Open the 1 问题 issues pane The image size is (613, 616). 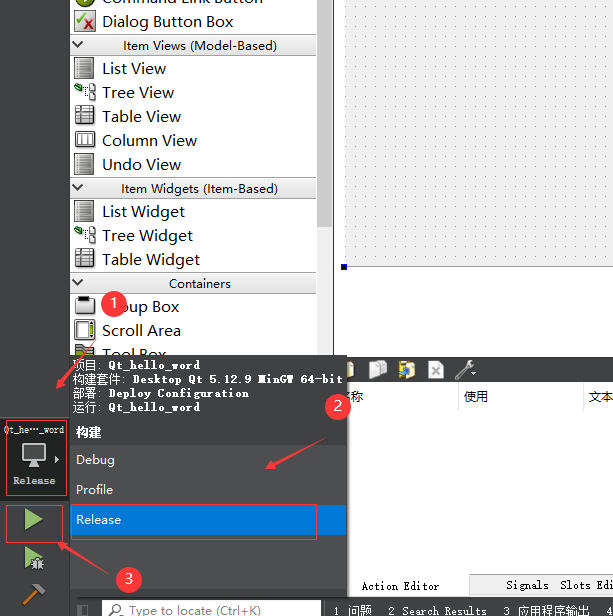tap(353, 610)
